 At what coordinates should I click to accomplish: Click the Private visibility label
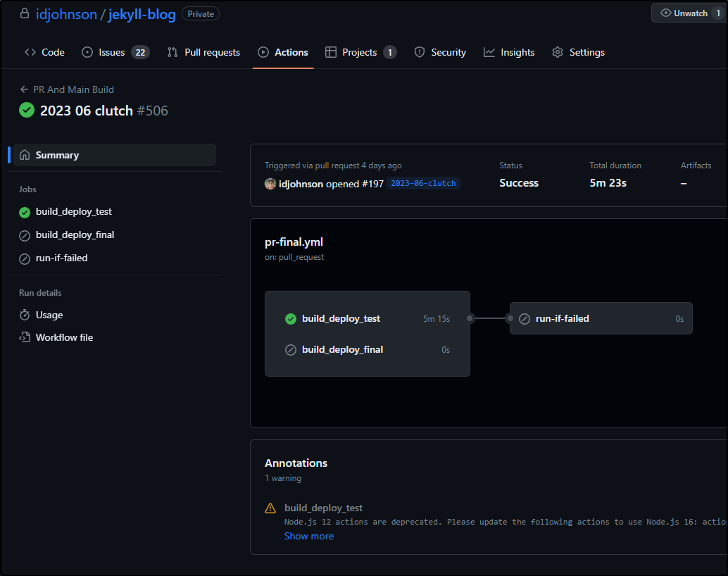pos(201,14)
